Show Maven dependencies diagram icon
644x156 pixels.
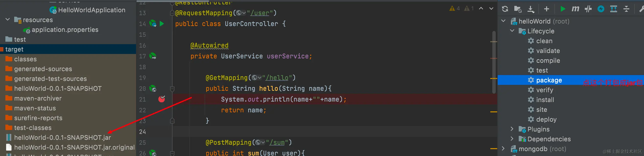[x=613, y=9]
